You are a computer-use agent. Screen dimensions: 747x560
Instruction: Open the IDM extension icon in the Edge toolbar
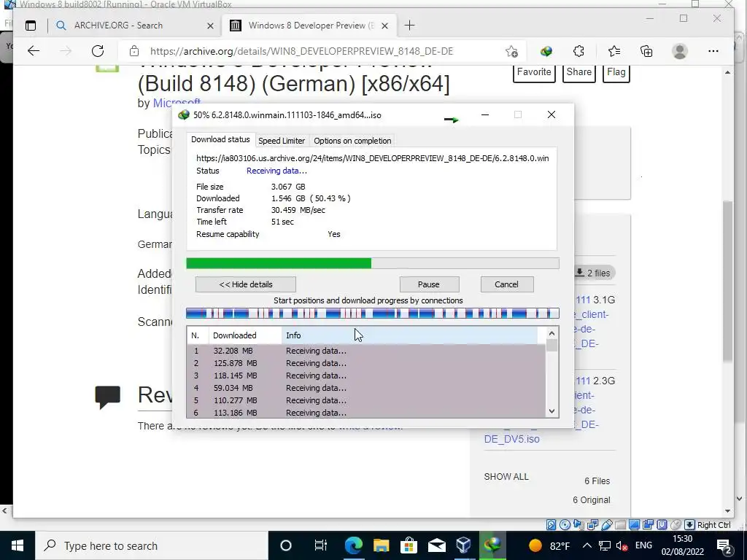(x=546, y=51)
